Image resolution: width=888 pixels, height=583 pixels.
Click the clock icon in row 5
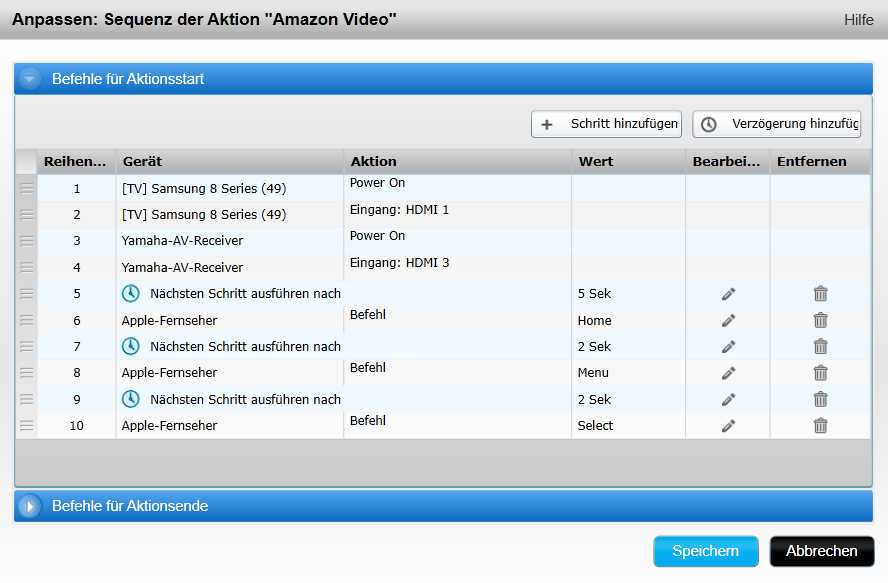(131, 293)
